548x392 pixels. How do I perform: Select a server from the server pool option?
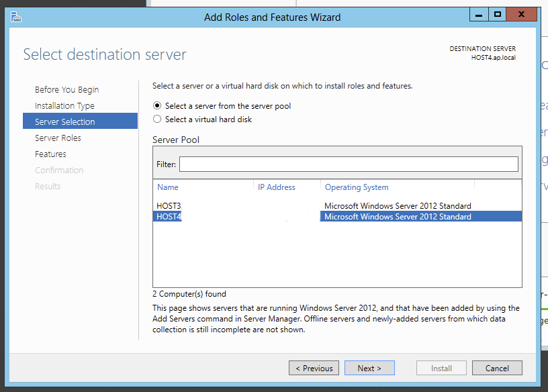click(x=158, y=106)
